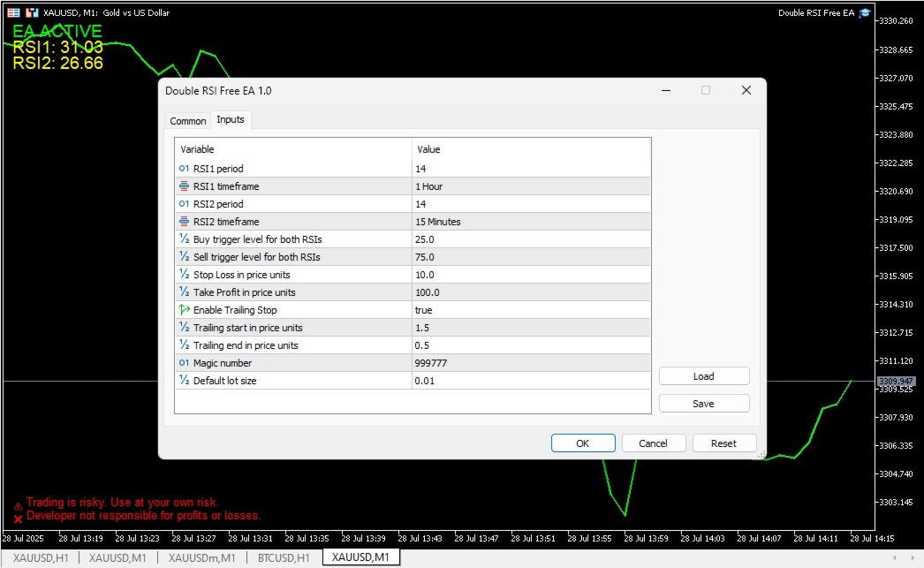
Task: Click the Reset button
Action: (723, 443)
